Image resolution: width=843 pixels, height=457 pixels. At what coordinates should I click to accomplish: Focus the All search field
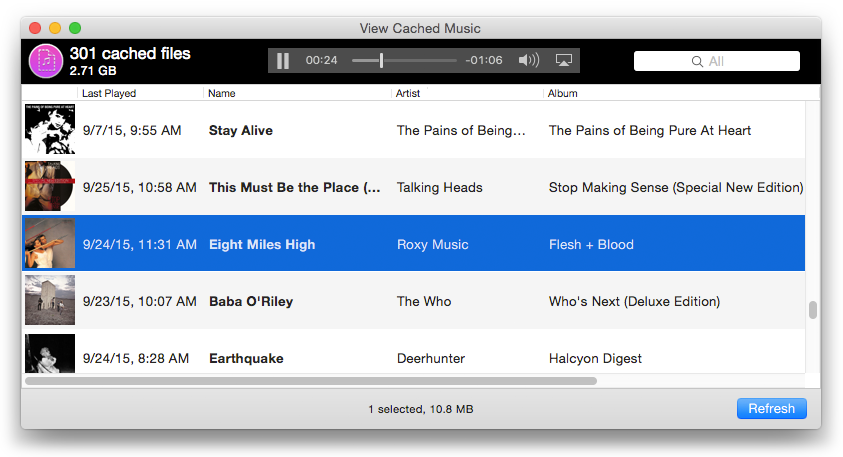[x=717, y=61]
